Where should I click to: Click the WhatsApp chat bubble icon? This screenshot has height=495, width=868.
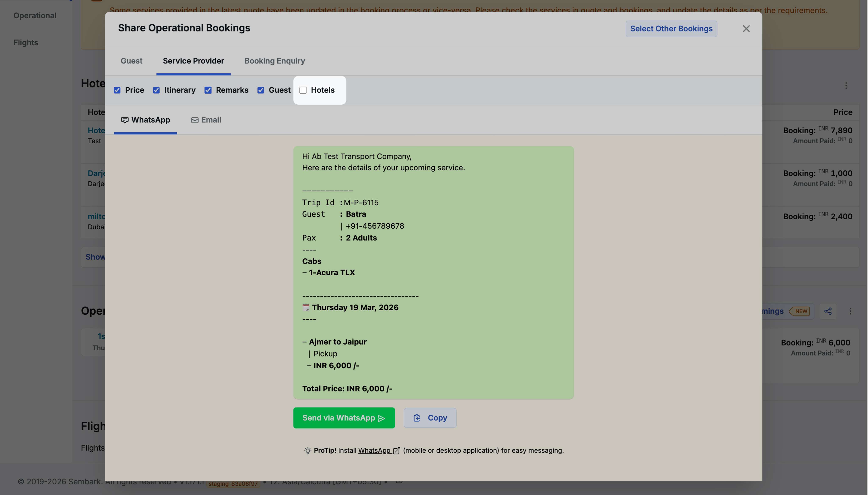pyautogui.click(x=125, y=120)
